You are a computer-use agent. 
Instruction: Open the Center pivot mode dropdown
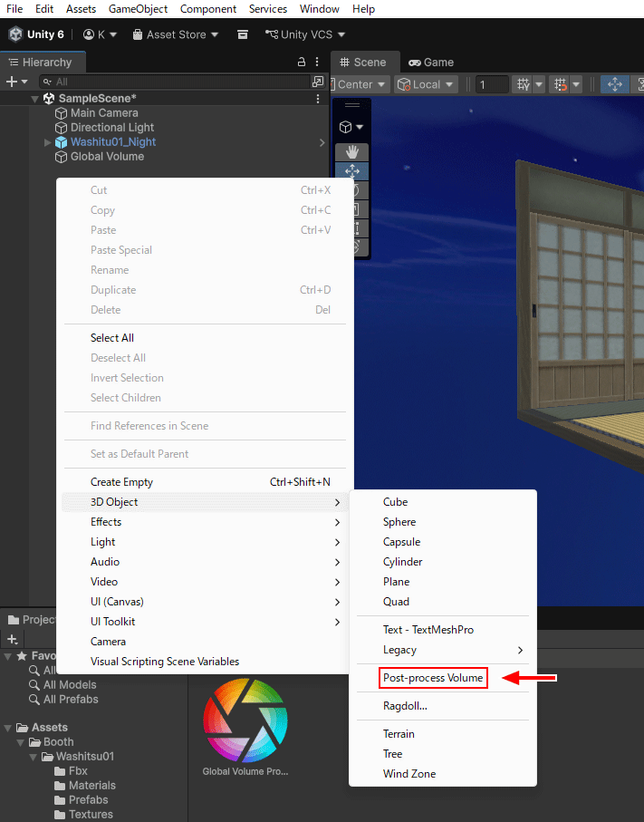click(x=361, y=84)
